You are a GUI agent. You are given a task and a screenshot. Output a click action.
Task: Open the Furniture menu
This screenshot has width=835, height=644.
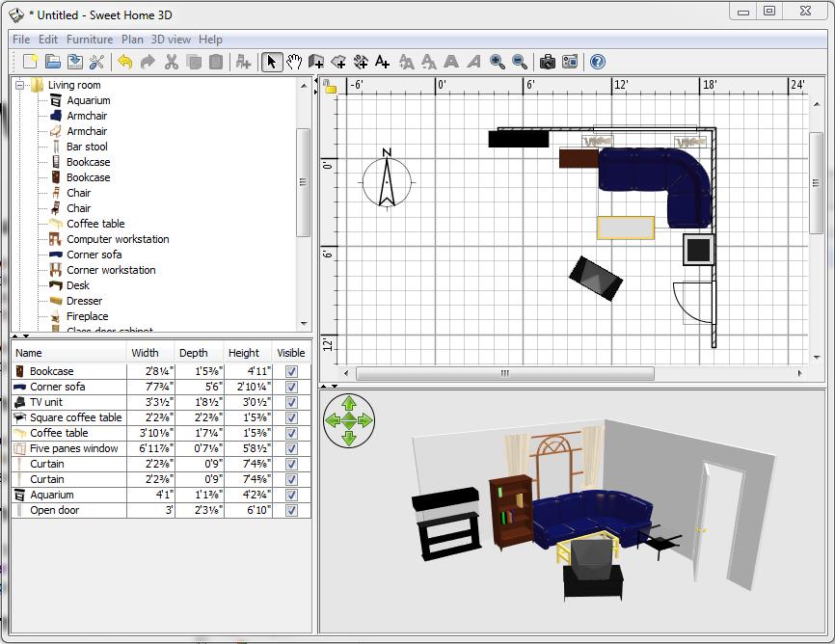(x=90, y=40)
